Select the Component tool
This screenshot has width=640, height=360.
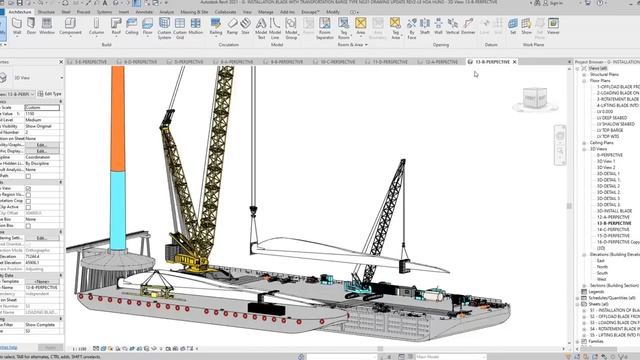[70, 27]
